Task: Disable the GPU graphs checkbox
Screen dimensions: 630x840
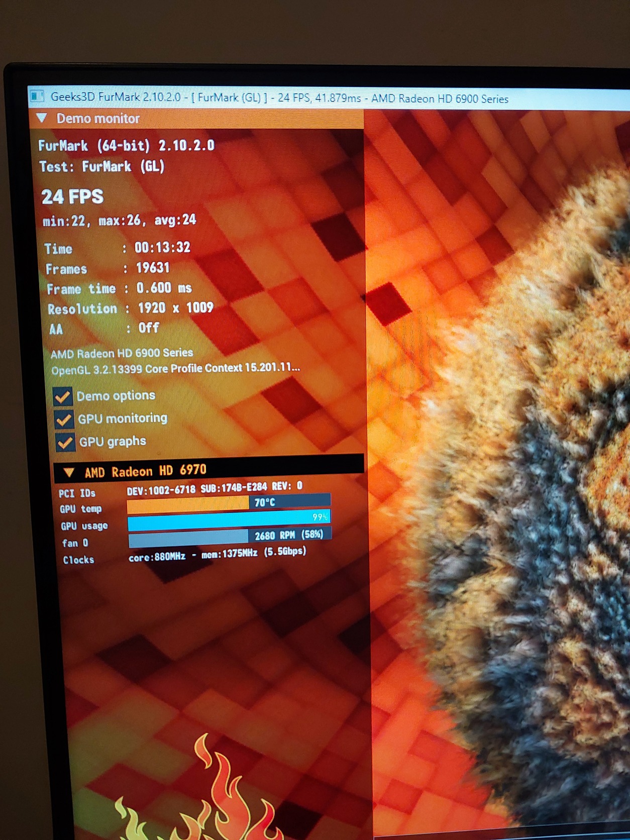Action: 65,442
